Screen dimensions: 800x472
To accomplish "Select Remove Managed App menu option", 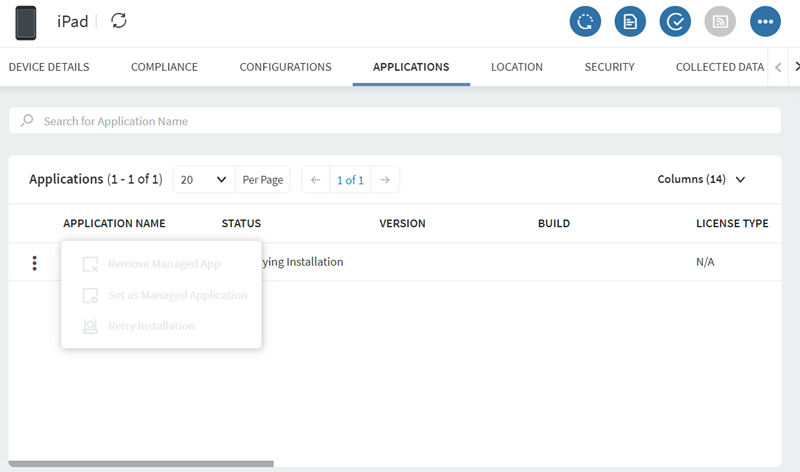I will pyautogui.click(x=163, y=264).
